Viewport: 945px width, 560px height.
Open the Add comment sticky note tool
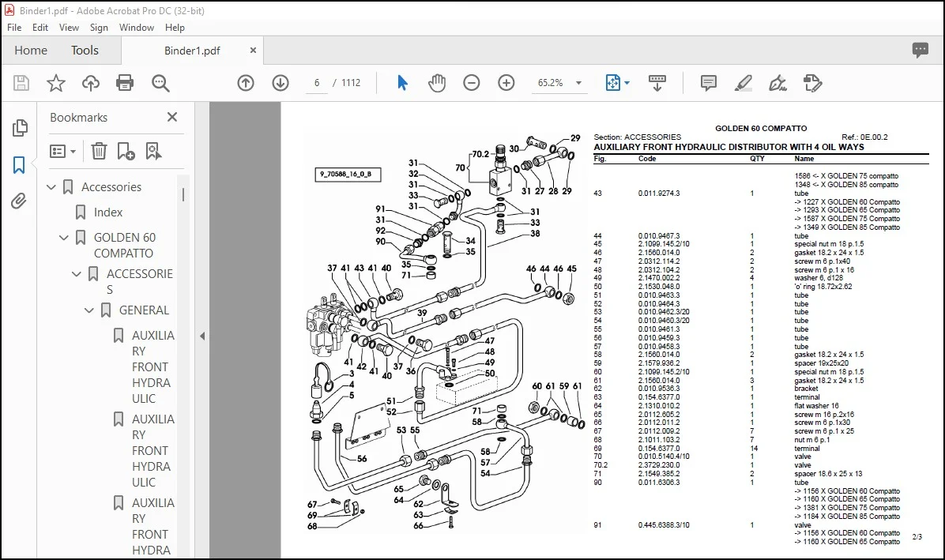tap(709, 82)
